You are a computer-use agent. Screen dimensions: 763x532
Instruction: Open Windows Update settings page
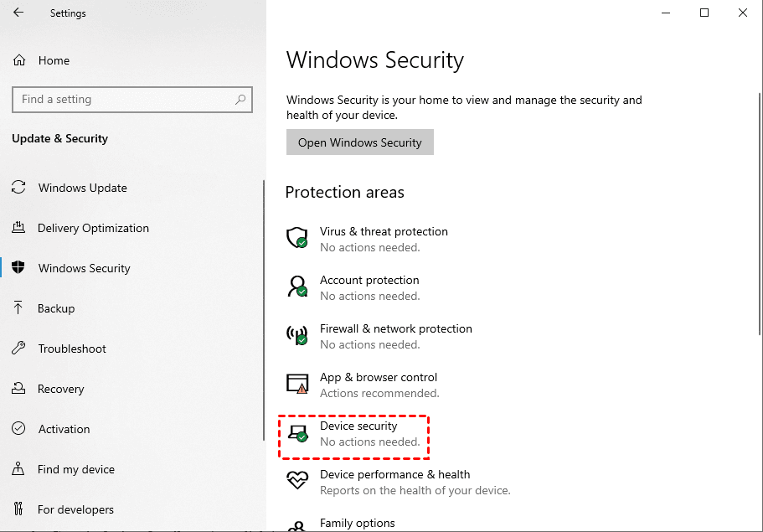(82, 188)
